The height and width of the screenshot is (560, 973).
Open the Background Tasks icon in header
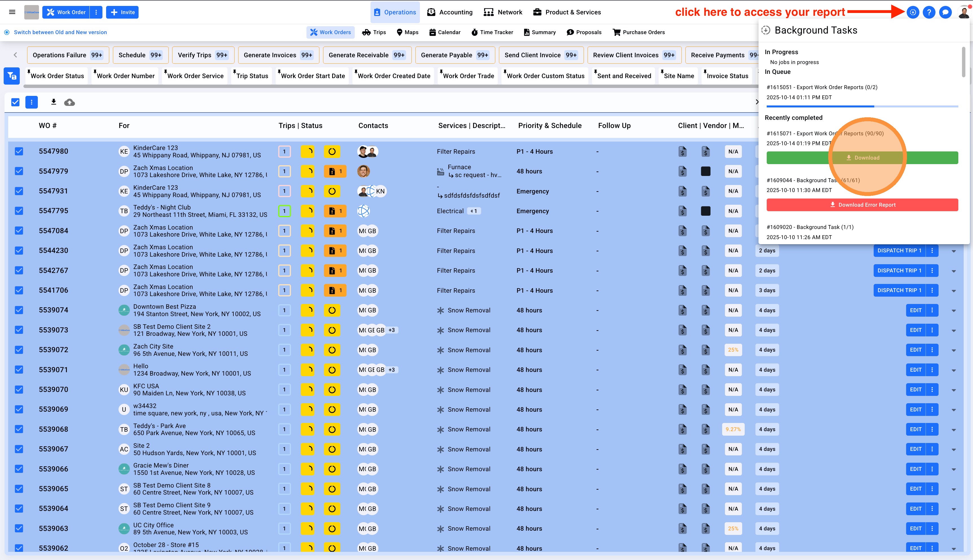click(x=913, y=12)
